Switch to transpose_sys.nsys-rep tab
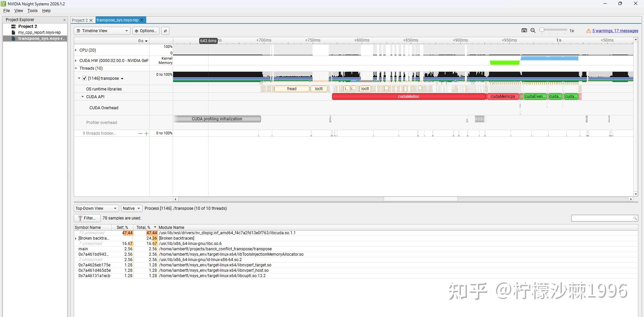644x317 pixels. [117, 20]
